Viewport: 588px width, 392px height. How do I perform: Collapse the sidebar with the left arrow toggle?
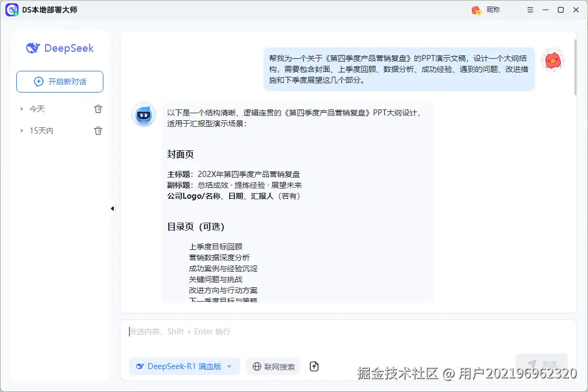[112, 208]
